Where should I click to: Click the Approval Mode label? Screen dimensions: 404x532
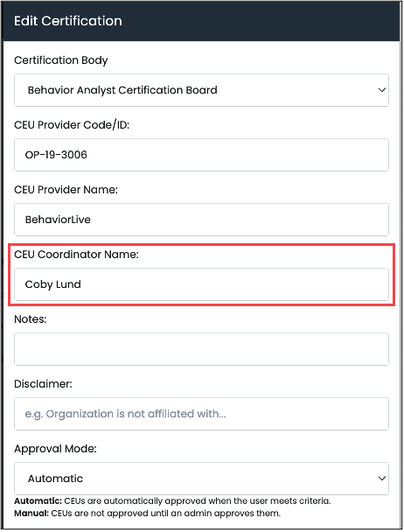coord(55,449)
